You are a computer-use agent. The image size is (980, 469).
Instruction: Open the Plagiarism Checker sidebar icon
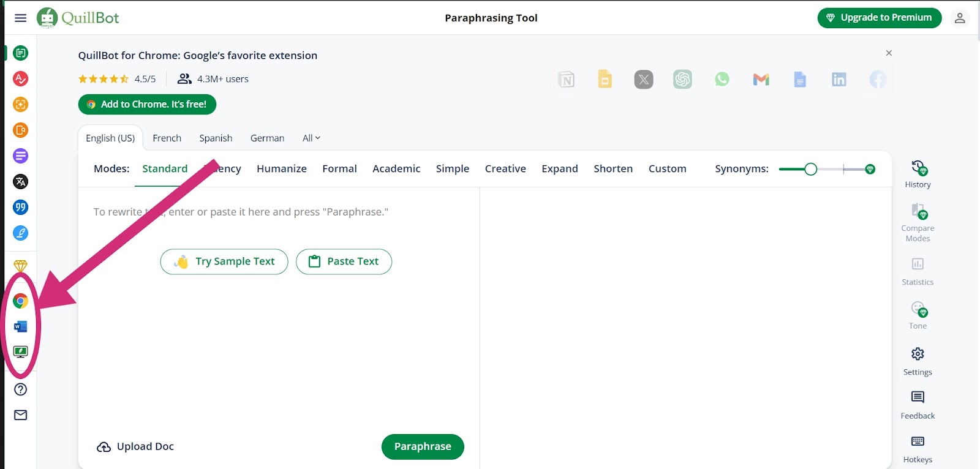click(x=20, y=130)
